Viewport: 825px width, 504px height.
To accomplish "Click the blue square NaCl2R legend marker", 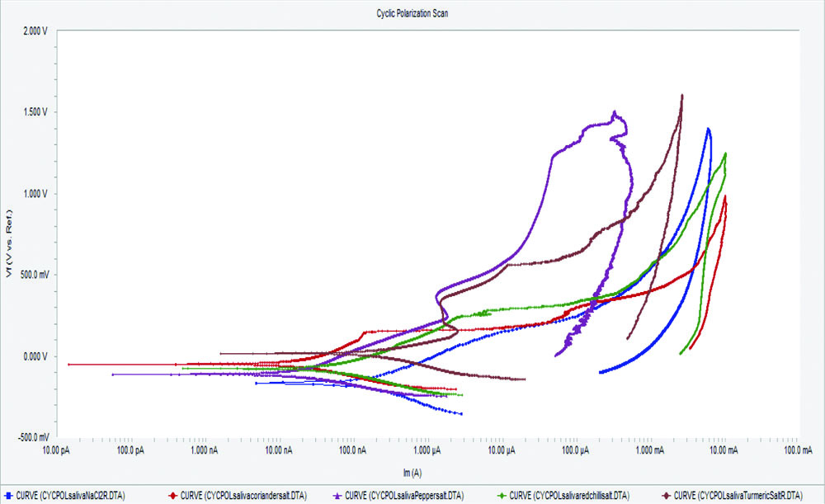I will [7, 496].
